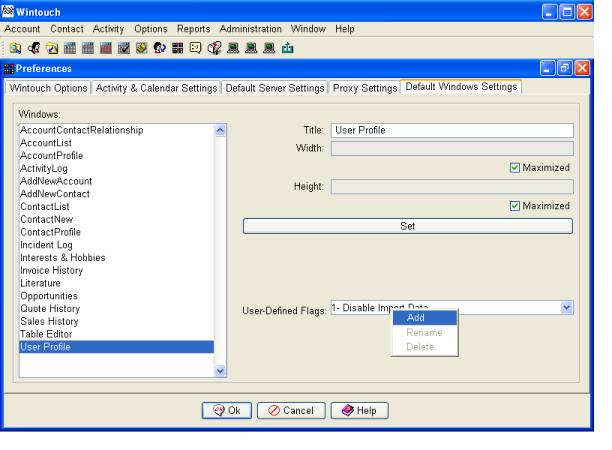Click the middle green computer toolbar icon
612x450 pixels.
pyautogui.click(x=251, y=48)
